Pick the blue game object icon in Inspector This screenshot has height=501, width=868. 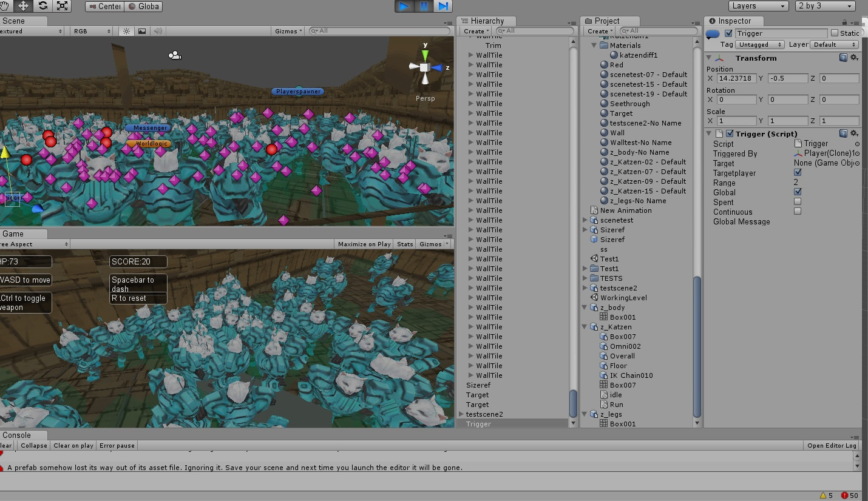click(x=713, y=34)
